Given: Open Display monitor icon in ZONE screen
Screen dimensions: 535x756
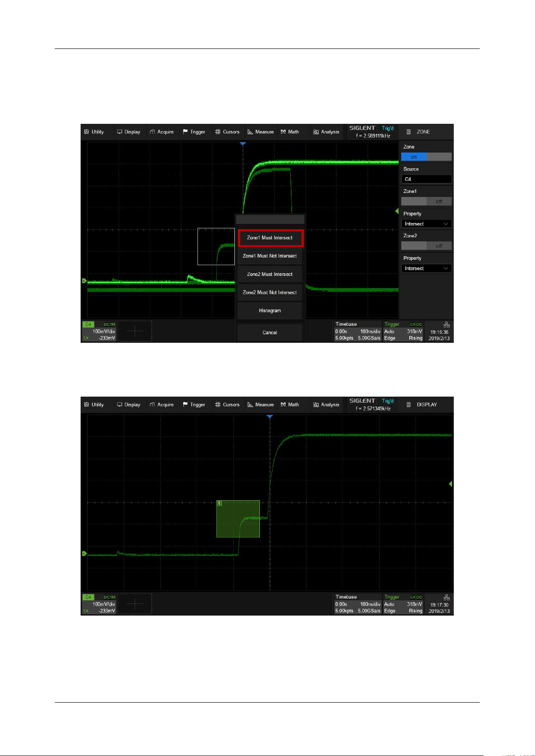Looking at the screenshot, I should pyautogui.click(x=120, y=132).
